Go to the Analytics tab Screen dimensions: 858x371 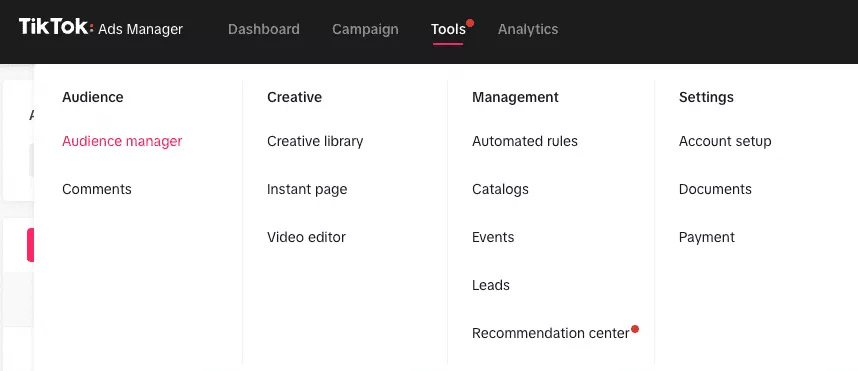point(528,29)
